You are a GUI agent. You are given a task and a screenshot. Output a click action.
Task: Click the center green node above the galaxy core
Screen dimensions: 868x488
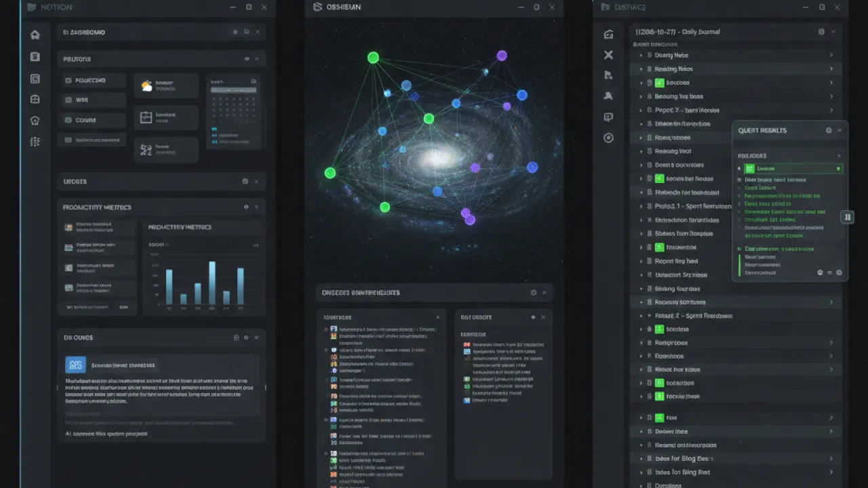point(429,119)
